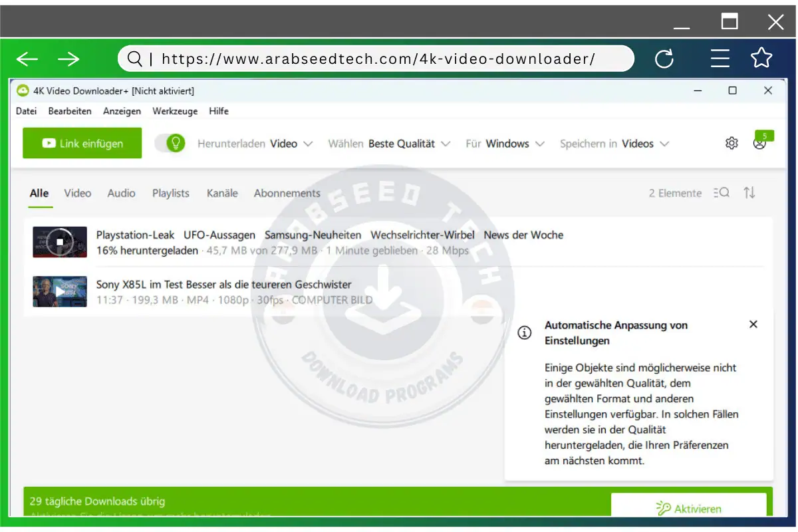This screenshot has width=798, height=532.
Task: Play the Sony X85L video thumbnail
Action: [59, 291]
